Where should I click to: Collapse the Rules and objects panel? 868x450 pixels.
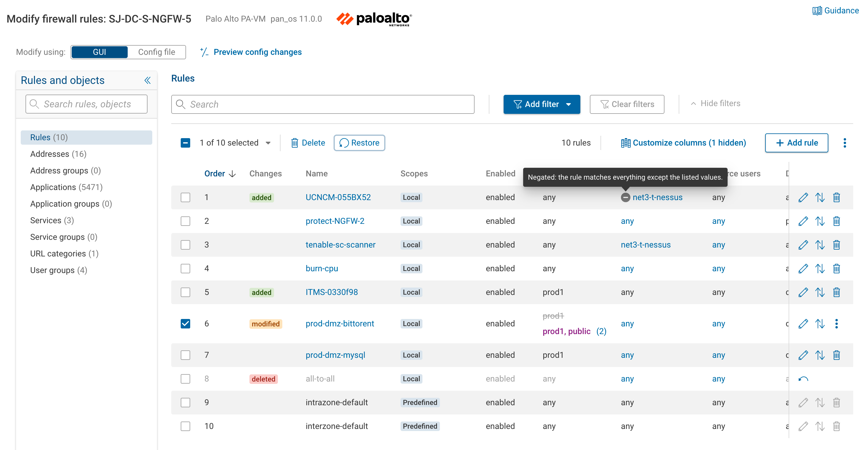(147, 80)
